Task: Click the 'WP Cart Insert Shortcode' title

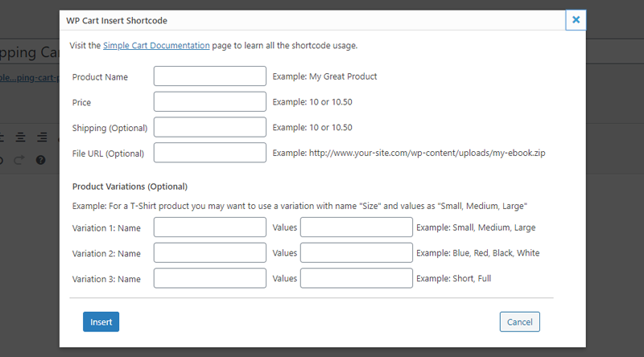Action: tap(117, 21)
